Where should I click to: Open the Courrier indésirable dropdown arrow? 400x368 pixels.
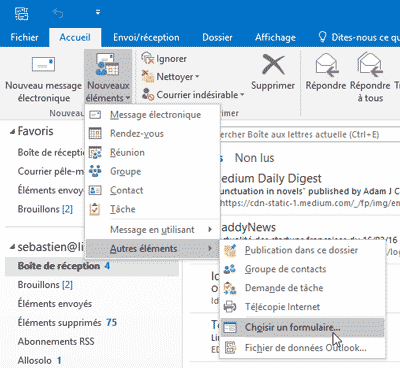(242, 95)
